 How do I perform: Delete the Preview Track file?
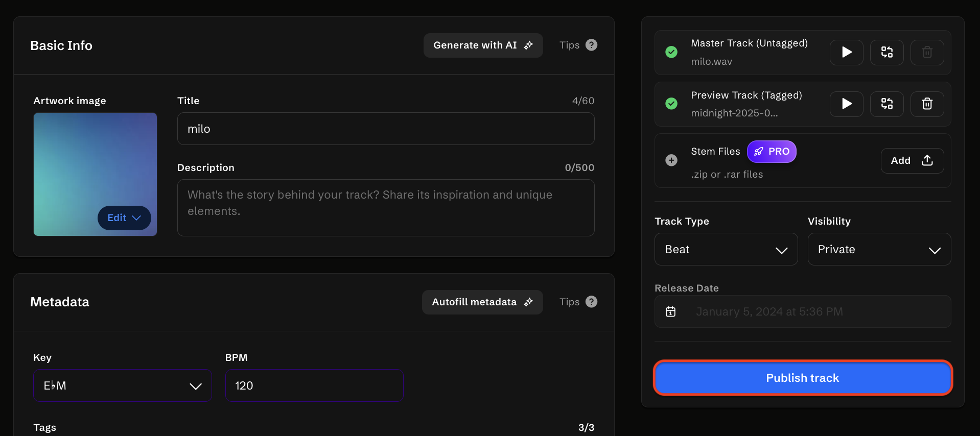pos(927,104)
